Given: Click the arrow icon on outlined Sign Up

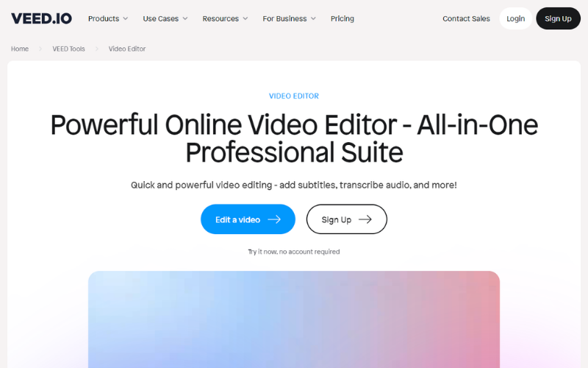Looking at the screenshot, I should tap(365, 219).
